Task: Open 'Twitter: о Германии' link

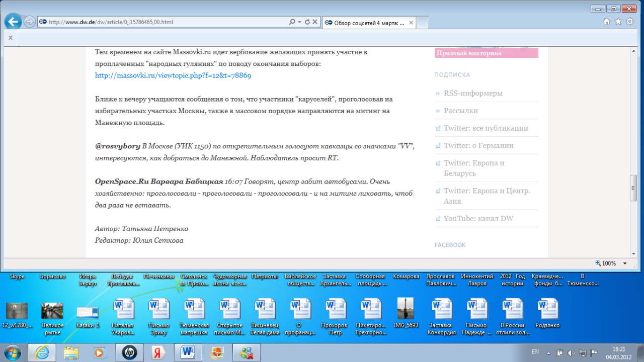Action: pos(478,145)
